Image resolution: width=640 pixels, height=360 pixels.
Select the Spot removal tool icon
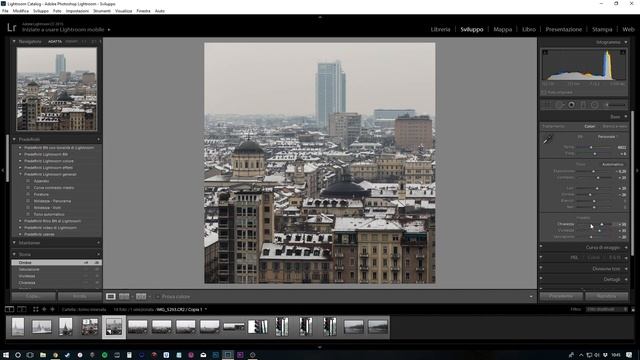pyautogui.click(x=559, y=105)
